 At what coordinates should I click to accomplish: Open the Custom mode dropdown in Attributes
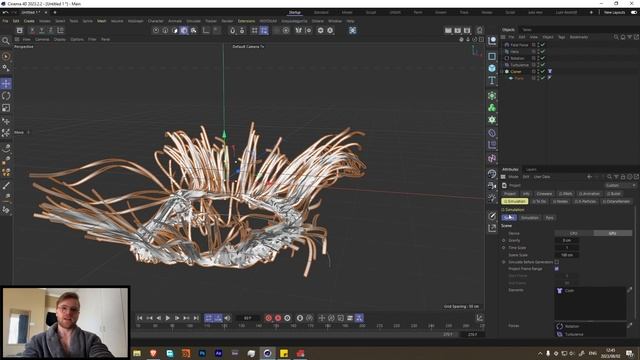[x=620, y=185]
